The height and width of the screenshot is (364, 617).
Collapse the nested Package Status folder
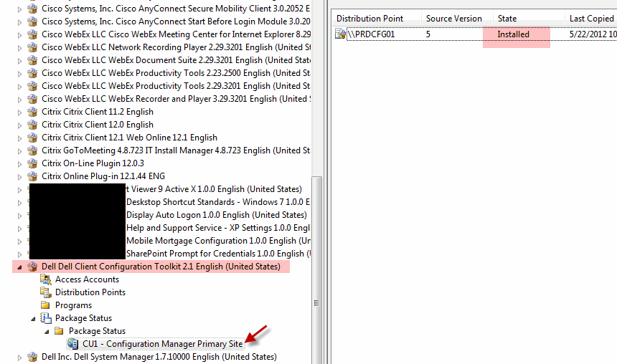47,332
